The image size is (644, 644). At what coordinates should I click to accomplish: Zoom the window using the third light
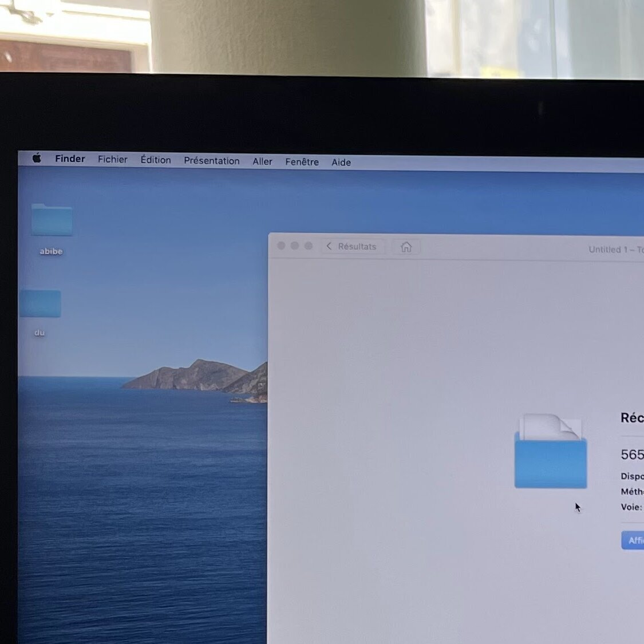click(x=309, y=246)
